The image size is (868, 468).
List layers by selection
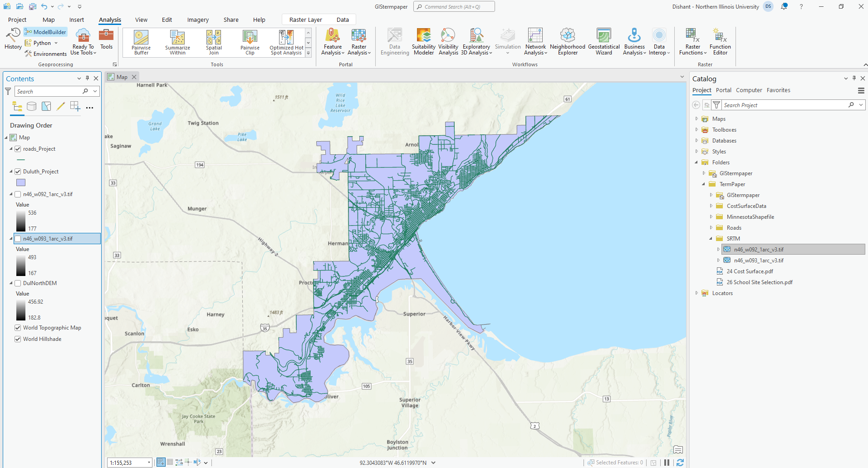click(46, 107)
